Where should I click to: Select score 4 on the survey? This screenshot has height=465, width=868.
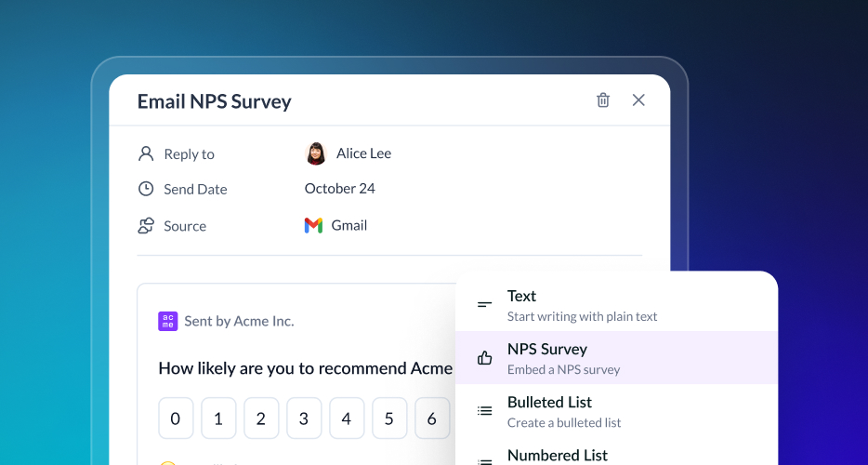click(x=347, y=418)
